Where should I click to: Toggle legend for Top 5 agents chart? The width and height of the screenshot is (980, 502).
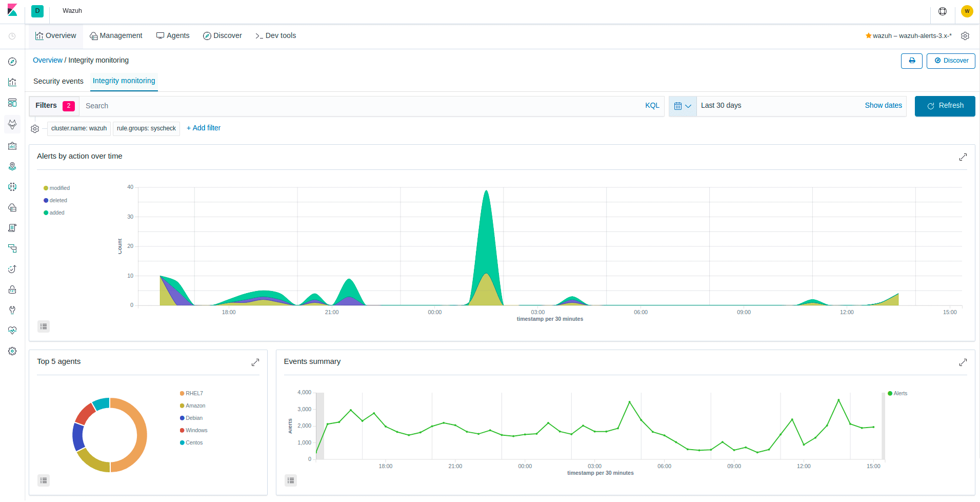tap(44, 480)
